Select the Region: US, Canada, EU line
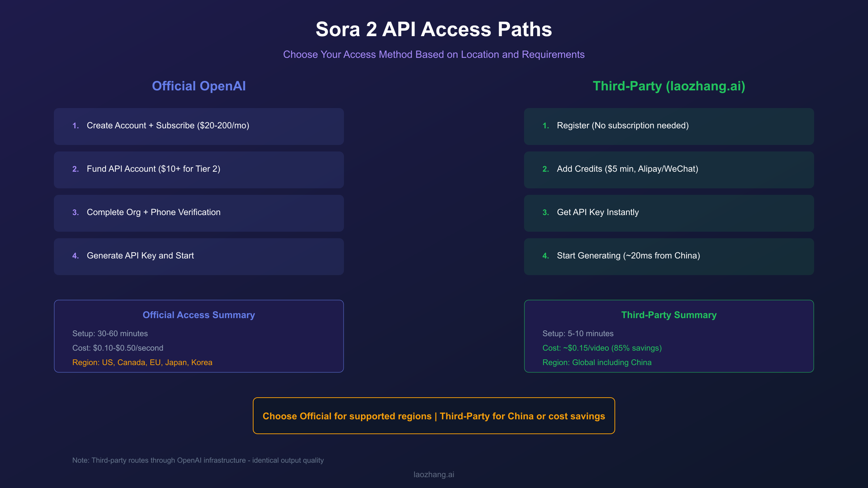 point(142,362)
